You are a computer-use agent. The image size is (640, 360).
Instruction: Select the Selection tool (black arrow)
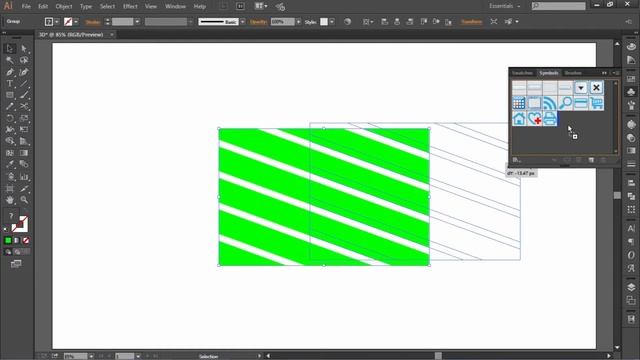tap(10, 49)
